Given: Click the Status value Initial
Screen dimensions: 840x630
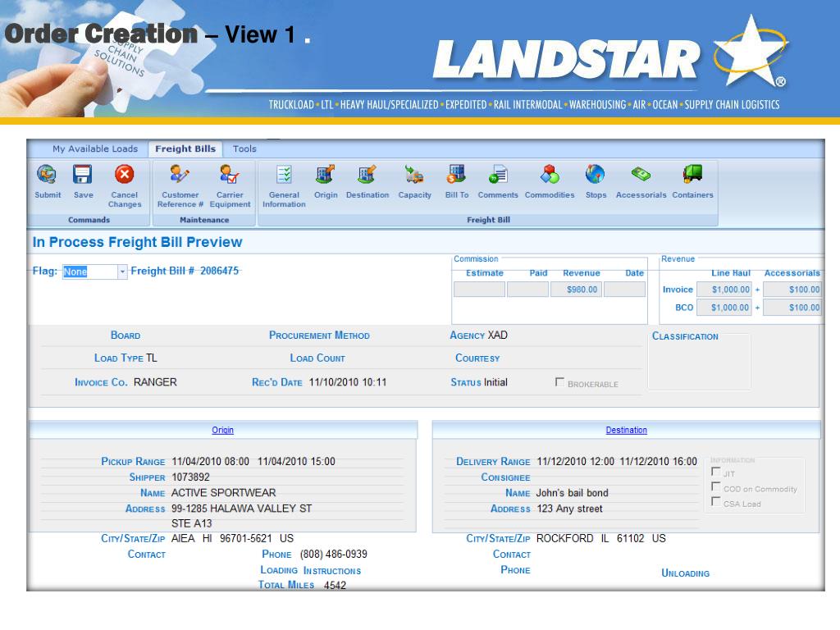Looking at the screenshot, I should 495,382.
